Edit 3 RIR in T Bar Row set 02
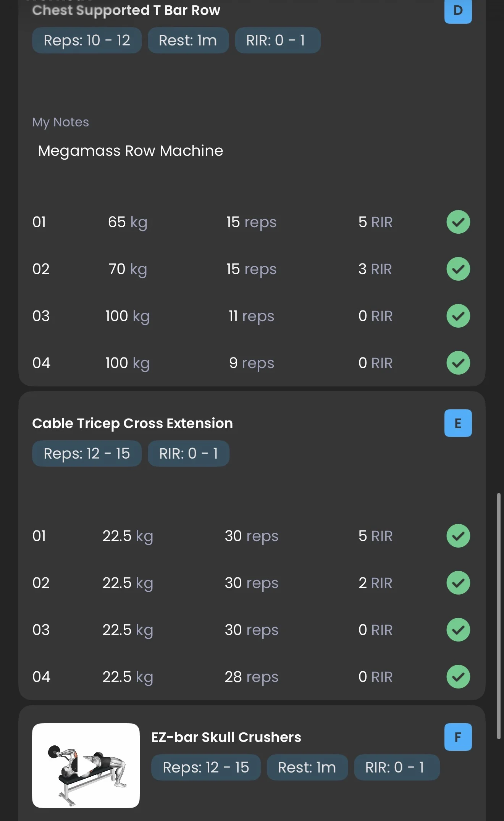504x821 pixels. [375, 269]
